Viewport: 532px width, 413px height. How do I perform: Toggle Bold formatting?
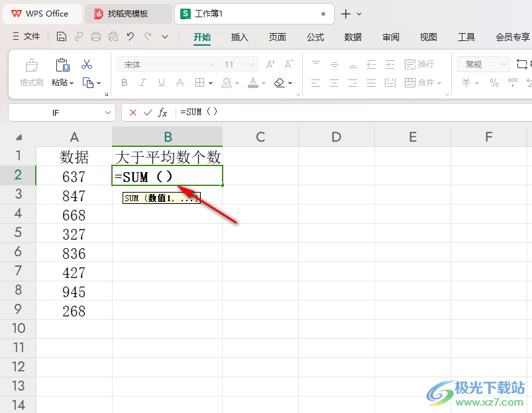click(x=125, y=82)
